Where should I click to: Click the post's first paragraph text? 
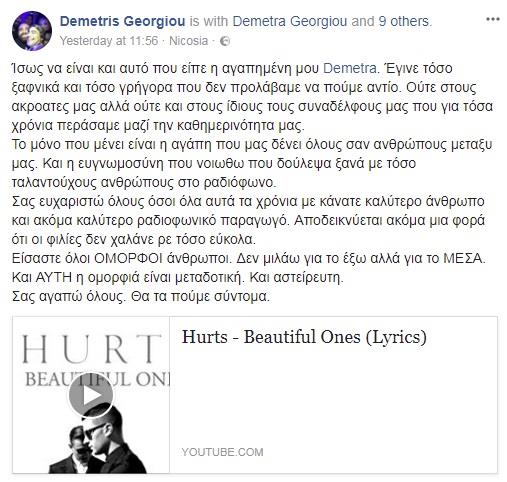click(252, 97)
